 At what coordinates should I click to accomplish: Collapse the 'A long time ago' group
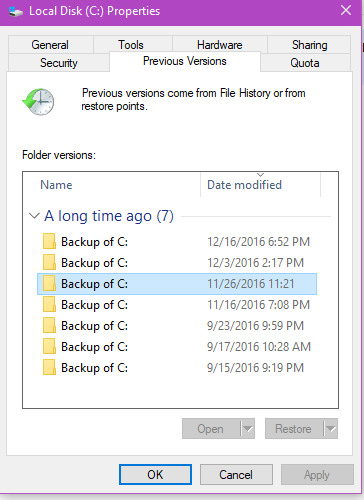tap(34, 216)
